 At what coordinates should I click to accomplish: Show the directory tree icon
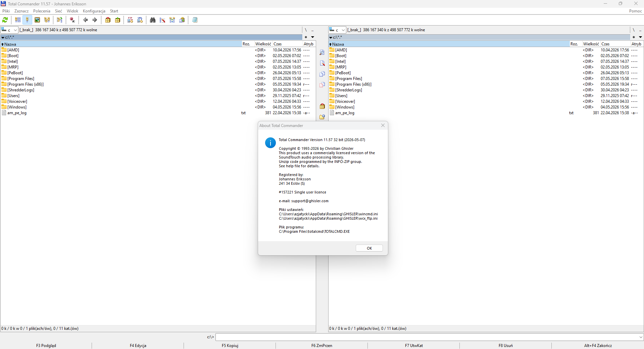pyautogui.click(x=47, y=20)
